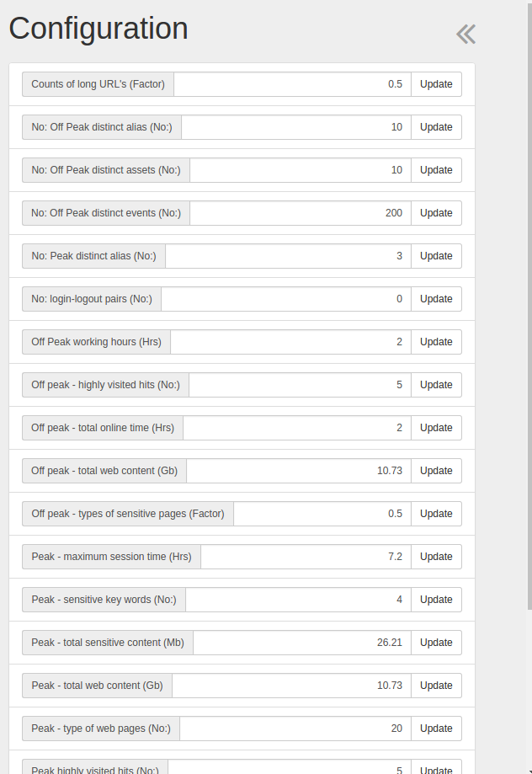Focus Off peak total web content field

click(x=299, y=471)
